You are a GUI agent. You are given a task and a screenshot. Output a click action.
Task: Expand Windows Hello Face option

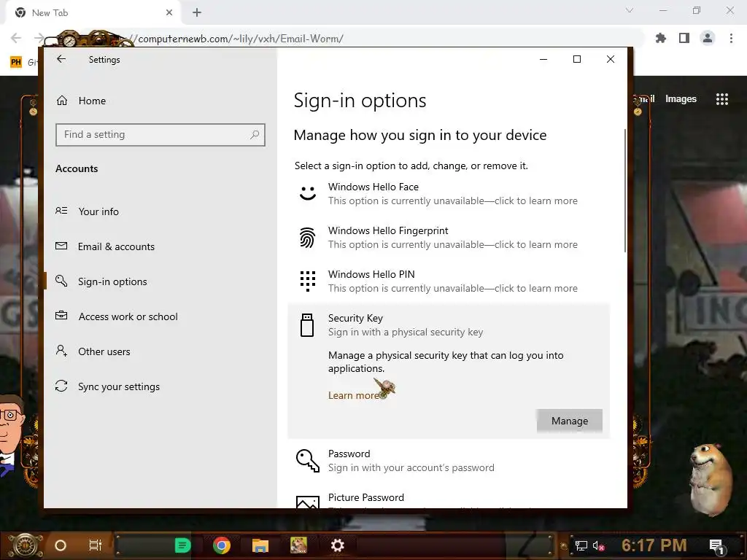(x=449, y=194)
